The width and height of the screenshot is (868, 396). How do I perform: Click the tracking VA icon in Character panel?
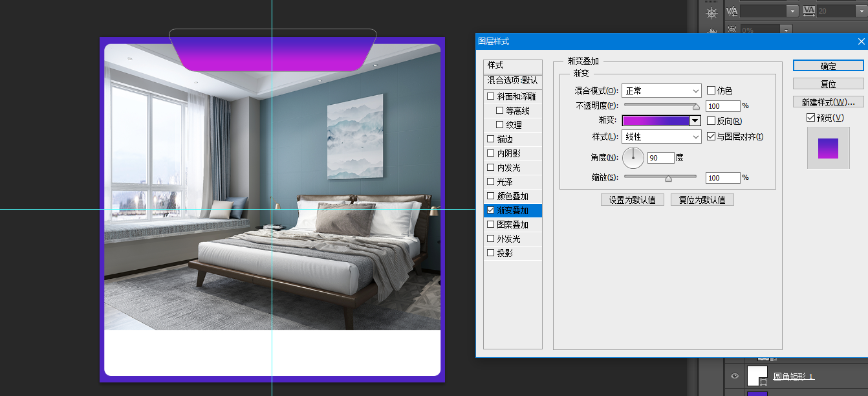click(x=809, y=11)
